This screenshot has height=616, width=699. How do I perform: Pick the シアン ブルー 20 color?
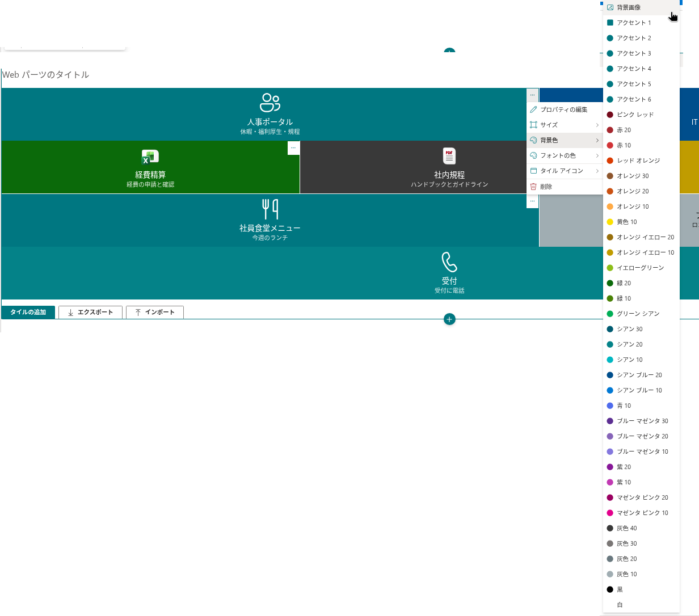(x=641, y=375)
